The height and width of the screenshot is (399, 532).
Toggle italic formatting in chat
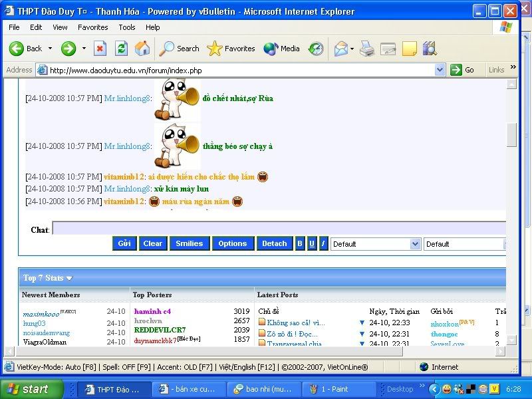323,244
